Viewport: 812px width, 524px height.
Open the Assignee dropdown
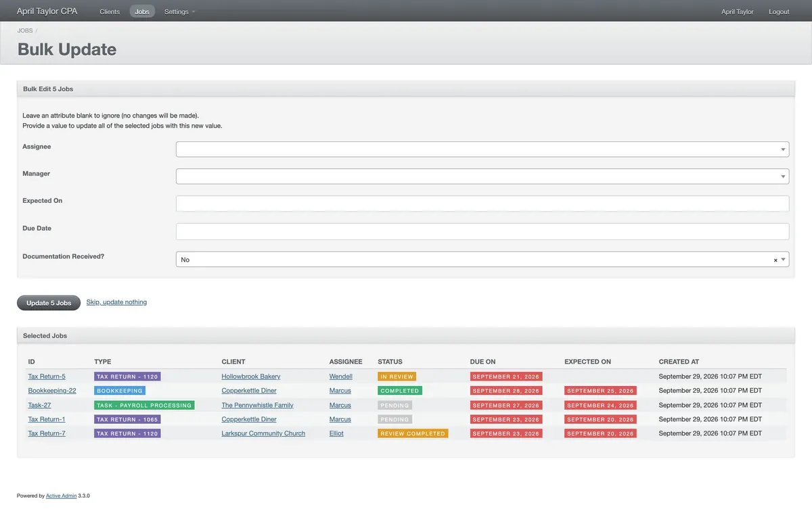482,149
